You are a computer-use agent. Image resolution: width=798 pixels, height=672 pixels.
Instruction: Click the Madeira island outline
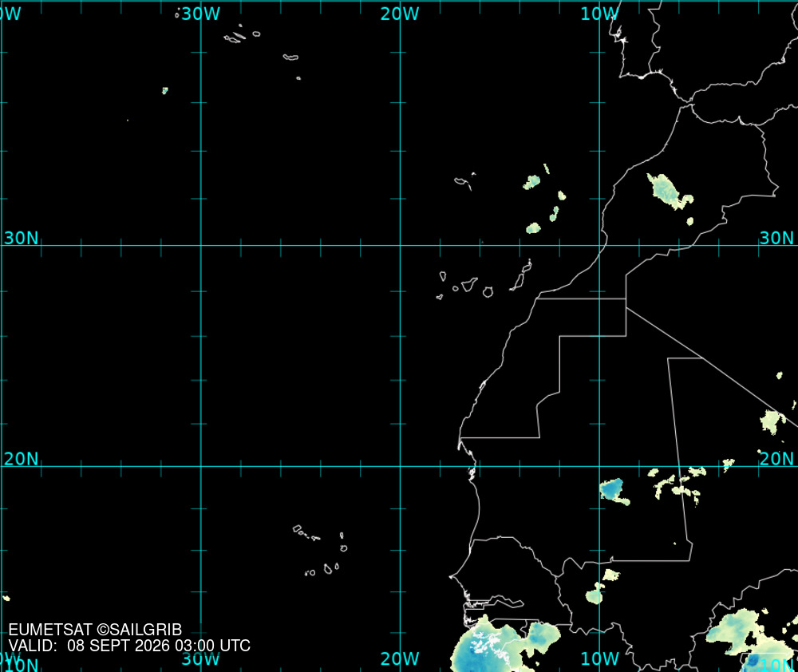coord(464,182)
